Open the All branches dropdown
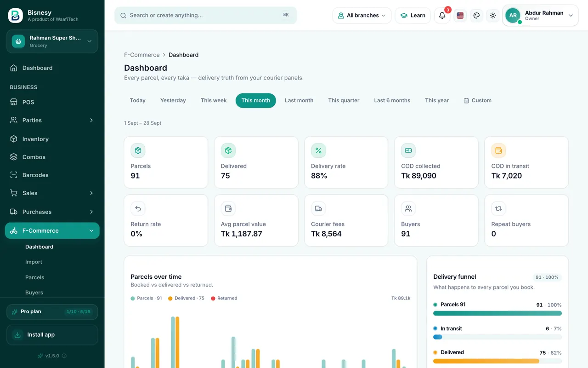This screenshot has width=588, height=368. 362,15
